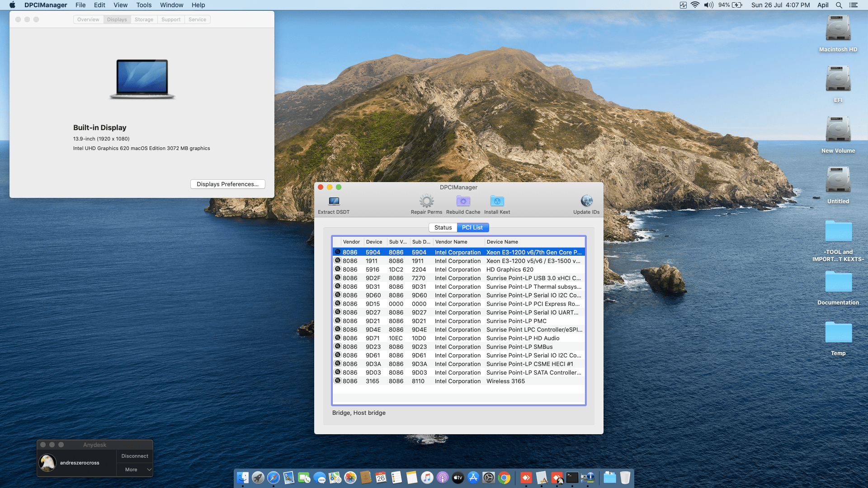Click the Rebuild Cache folder icon
Screen dimensions: 868x488
click(x=463, y=201)
